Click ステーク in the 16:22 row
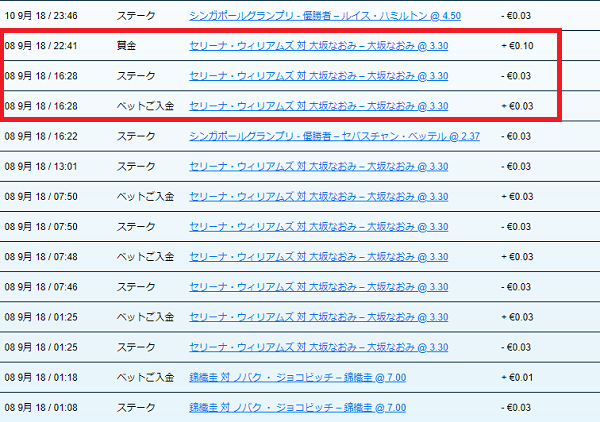Image resolution: width=600 pixels, height=422 pixels. coord(136,136)
